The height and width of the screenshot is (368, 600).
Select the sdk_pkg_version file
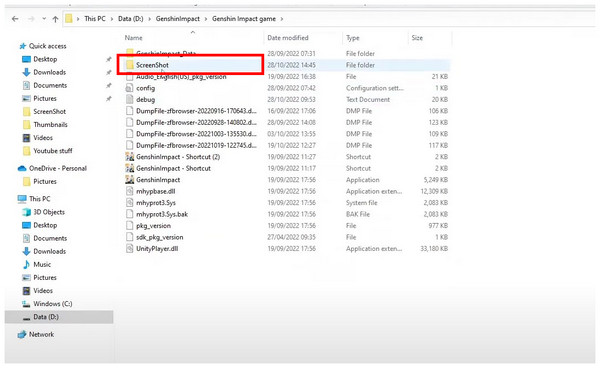pos(155,237)
